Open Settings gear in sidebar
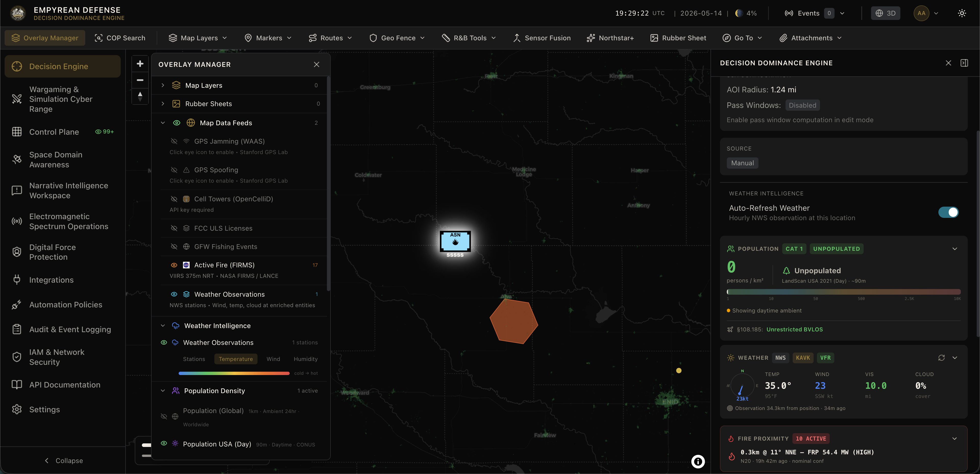The image size is (980, 474). [63, 409]
